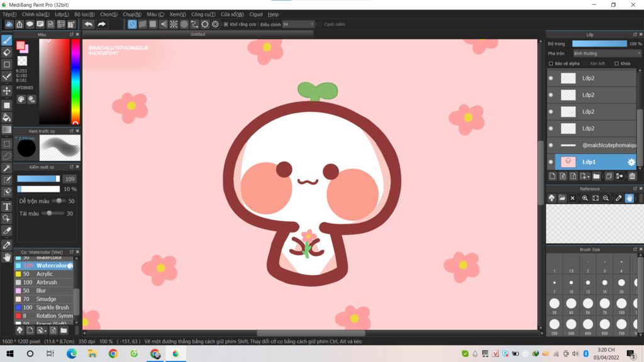
Task: Select the Brush tool in left toolbar
Action: click(6, 40)
